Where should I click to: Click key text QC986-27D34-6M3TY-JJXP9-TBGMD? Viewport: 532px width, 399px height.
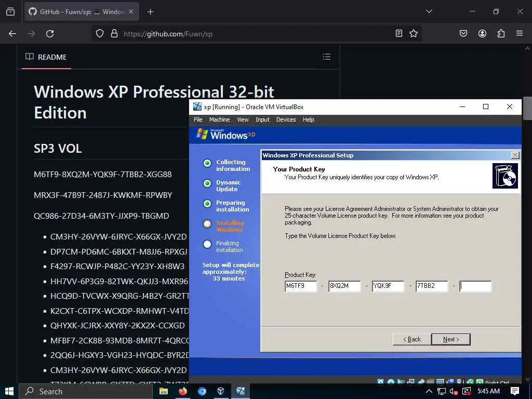[101, 216]
